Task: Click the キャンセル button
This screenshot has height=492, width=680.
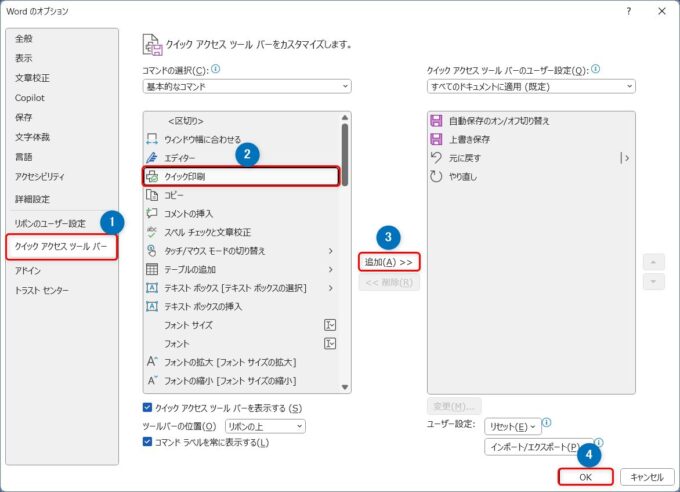Action: 647,477
